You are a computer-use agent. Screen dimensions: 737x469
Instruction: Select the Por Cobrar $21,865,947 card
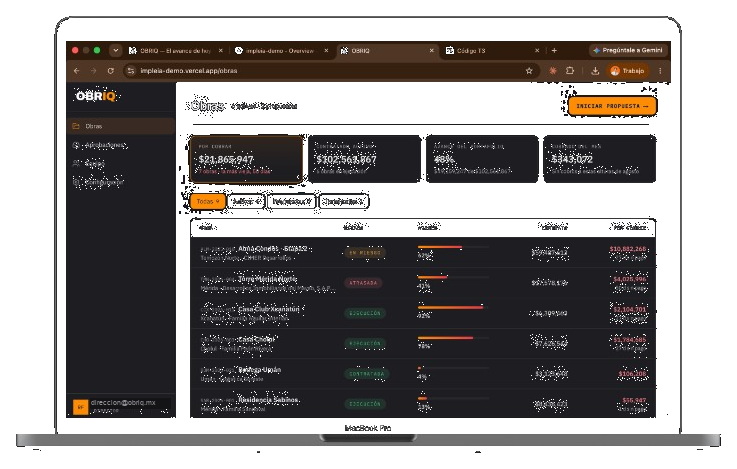(x=246, y=159)
